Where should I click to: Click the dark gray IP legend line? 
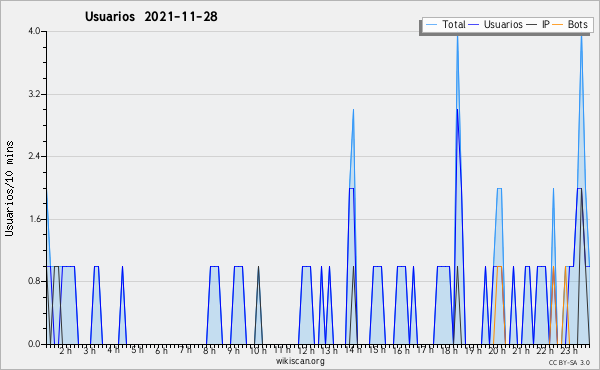point(532,25)
